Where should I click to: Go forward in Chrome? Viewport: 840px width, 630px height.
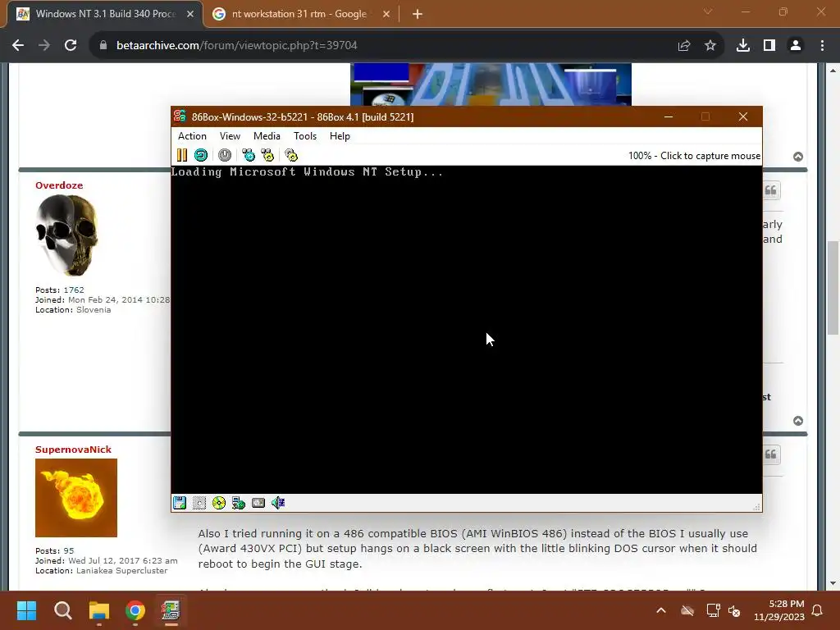click(44, 46)
